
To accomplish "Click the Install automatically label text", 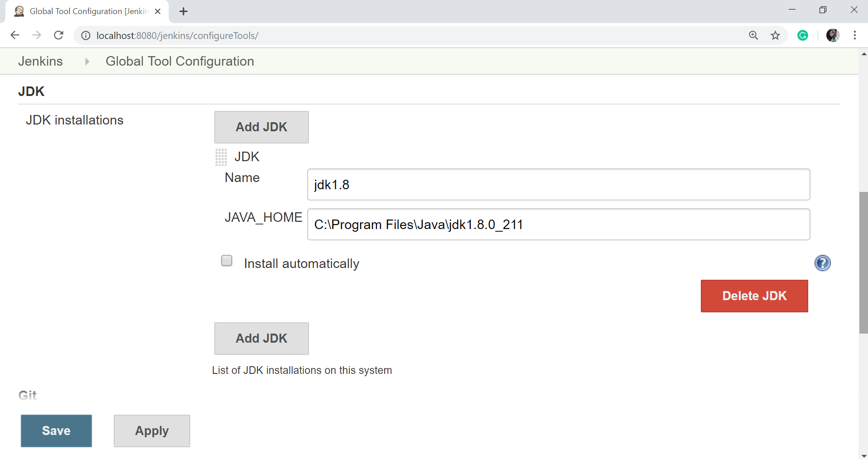I will click(x=302, y=263).
